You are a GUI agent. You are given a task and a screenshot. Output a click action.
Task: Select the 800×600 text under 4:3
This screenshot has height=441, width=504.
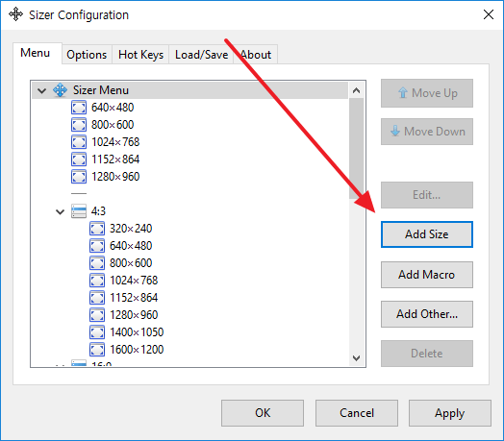(x=131, y=263)
